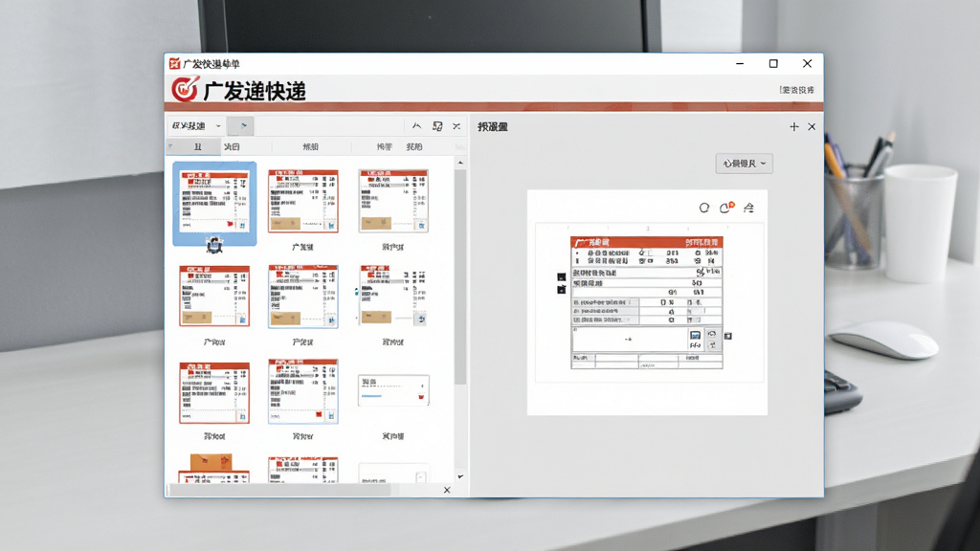This screenshot has width=980, height=551.
Task: Click the upward chevron icon in the left toolbar
Action: pos(416,126)
